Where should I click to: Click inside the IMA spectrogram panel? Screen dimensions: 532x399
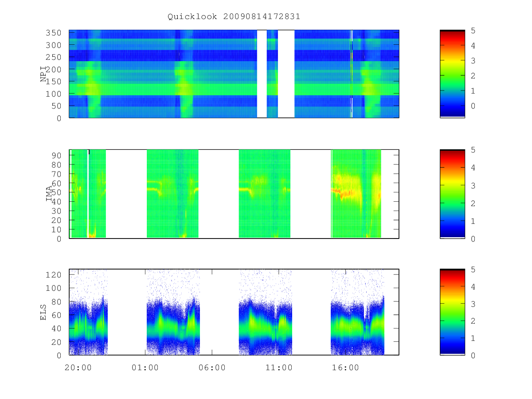pyautogui.click(x=234, y=194)
